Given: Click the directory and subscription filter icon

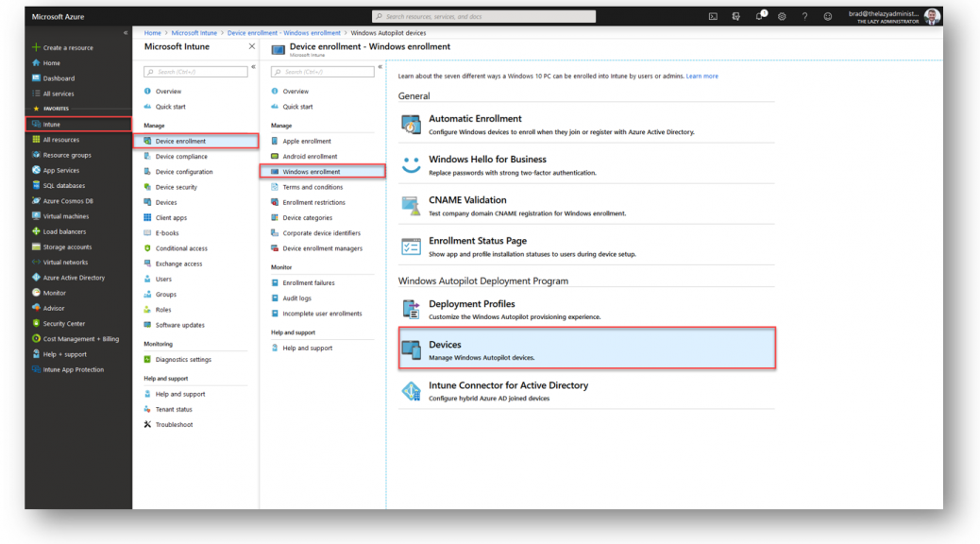Looking at the screenshot, I should (735, 17).
